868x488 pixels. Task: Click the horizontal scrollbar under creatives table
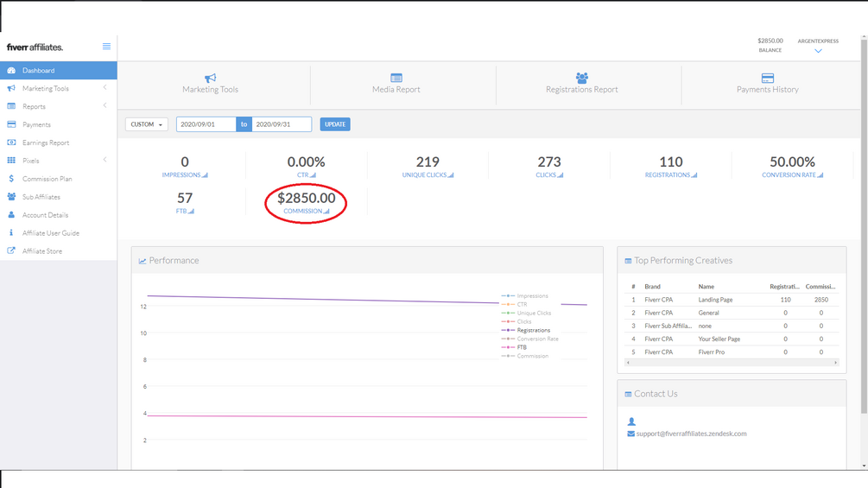pos(732,363)
